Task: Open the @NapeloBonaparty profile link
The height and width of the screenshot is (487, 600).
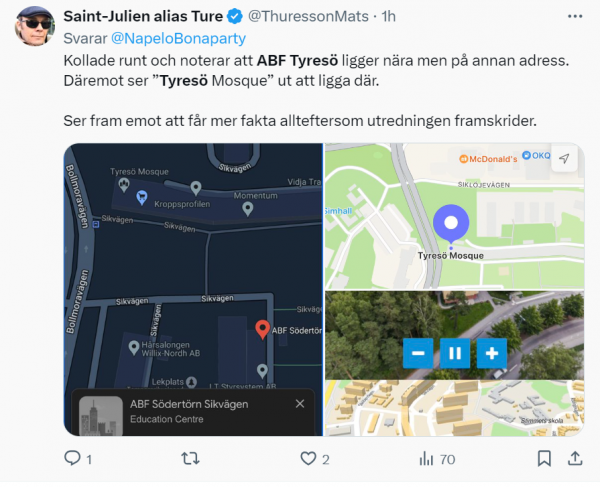Action: point(178,38)
